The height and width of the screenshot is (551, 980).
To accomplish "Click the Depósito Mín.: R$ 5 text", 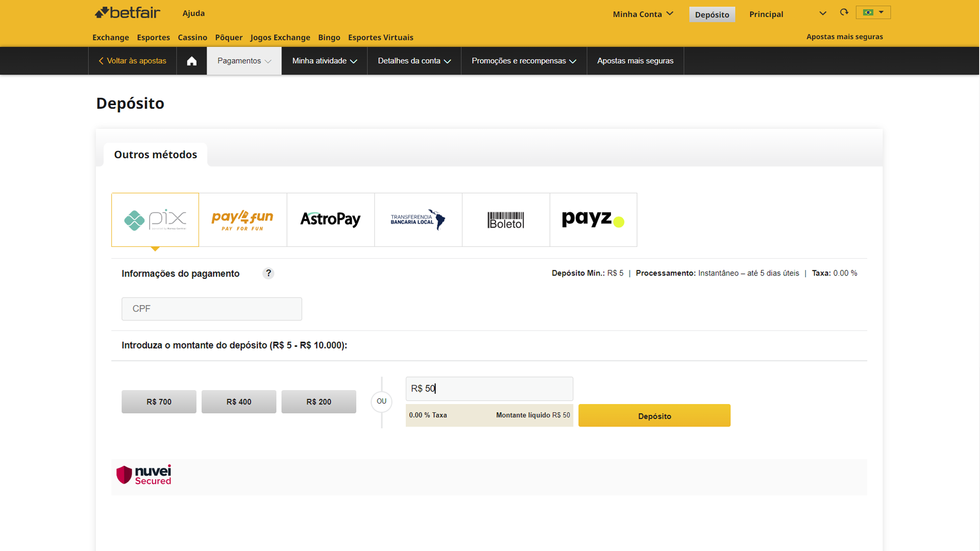I will [587, 273].
